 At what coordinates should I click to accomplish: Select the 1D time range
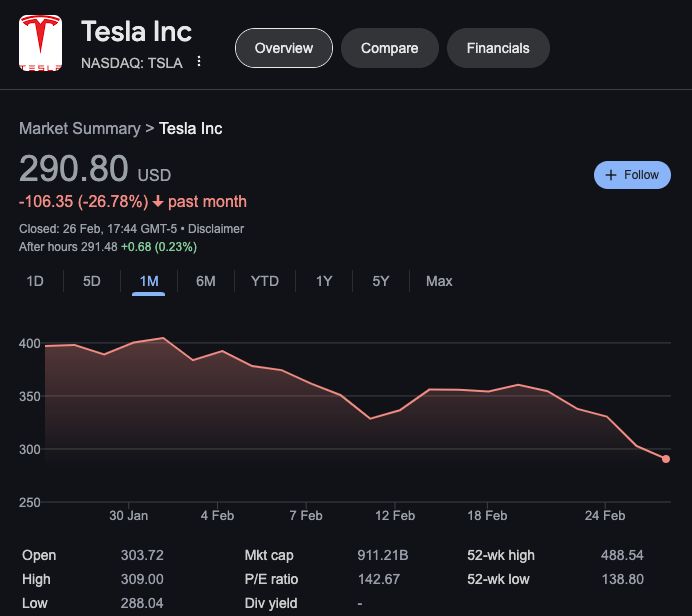tap(35, 281)
